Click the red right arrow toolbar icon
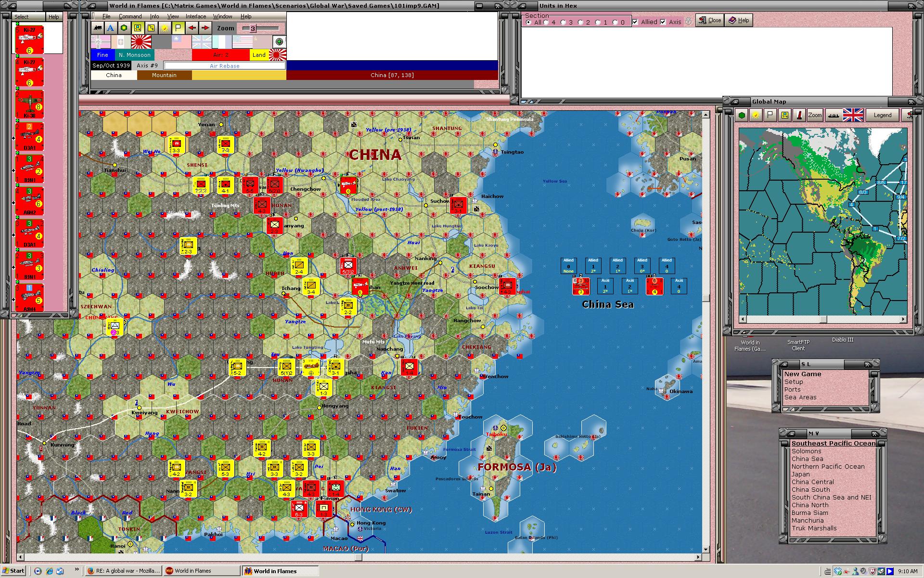 click(x=205, y=27)
